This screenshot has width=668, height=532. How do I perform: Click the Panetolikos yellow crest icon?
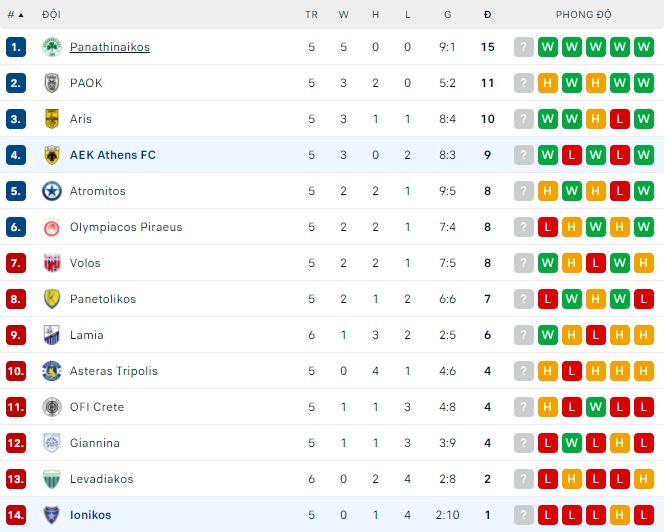tap(52, 299)
